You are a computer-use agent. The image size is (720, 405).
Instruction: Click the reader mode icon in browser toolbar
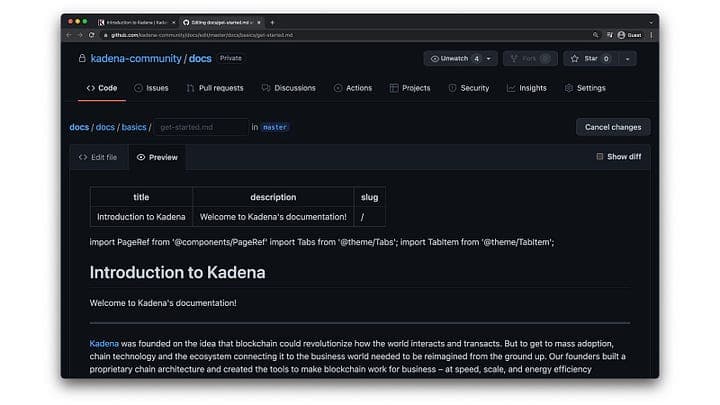(x=609, y=35)
